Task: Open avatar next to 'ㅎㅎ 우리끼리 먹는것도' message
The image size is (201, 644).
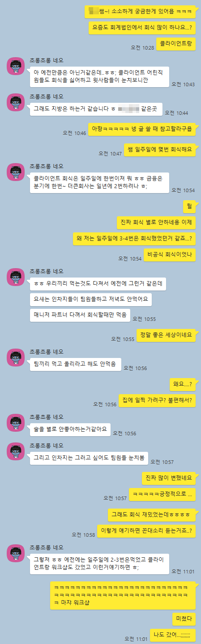Action: pyautogui.click(x=15, y=277)
